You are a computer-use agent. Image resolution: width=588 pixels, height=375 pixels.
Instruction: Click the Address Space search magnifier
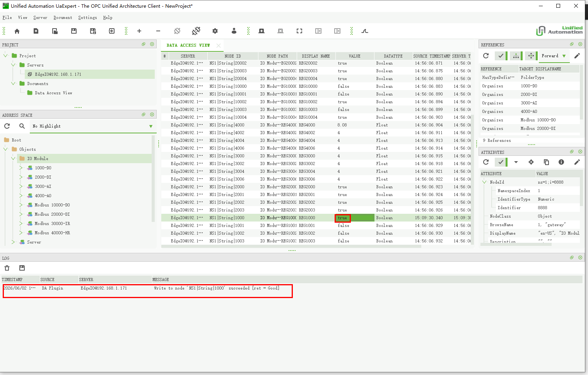22,126
